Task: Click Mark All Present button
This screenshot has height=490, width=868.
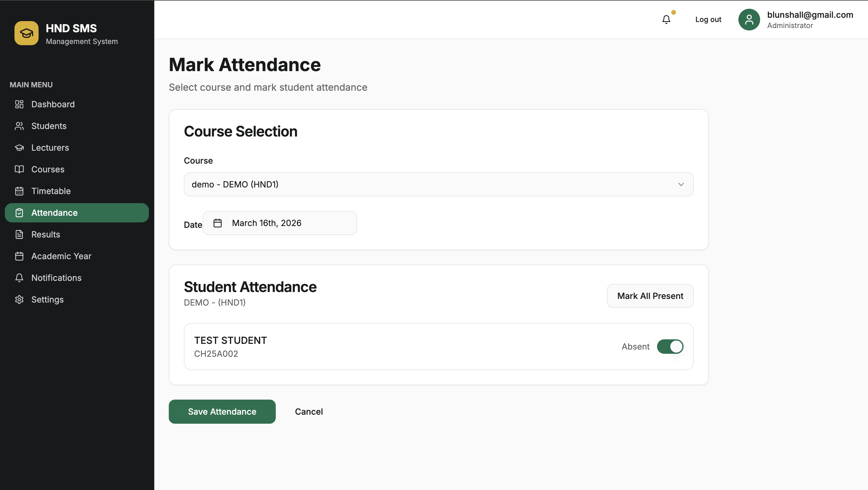Action: pos(650,296)
